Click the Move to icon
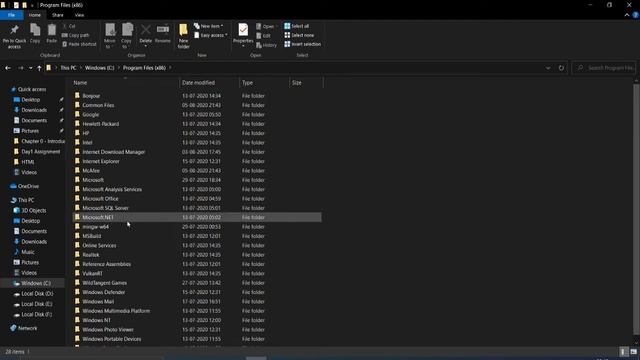640x360 pixels. (x=110, y=30)
